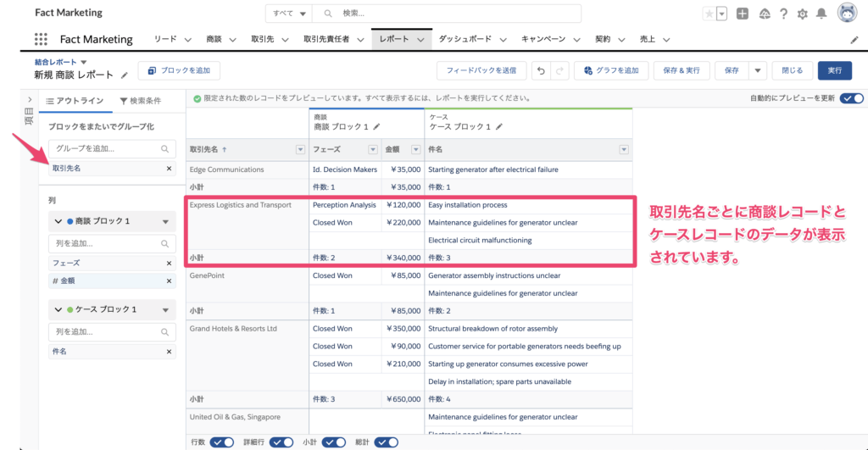Image resolution: width=868 pixels, height=450 pixels.
Task: Open the キャンペーン navigation tab
Action: 543,39
